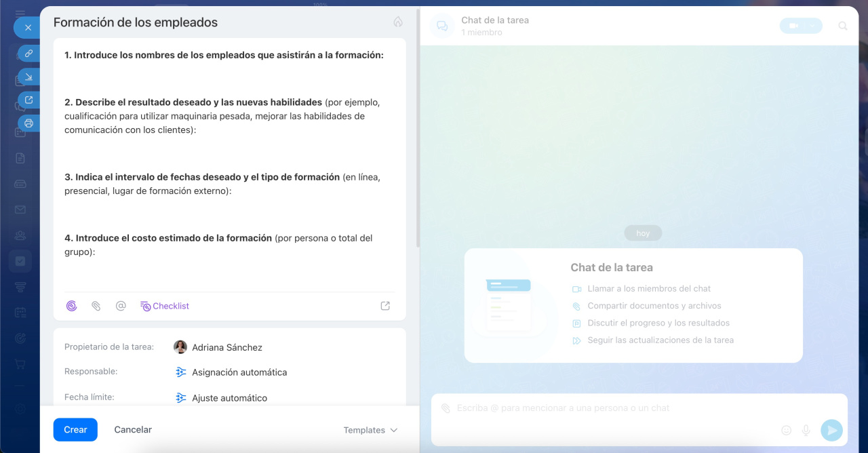The image size is (868, 453).
Task: Attach a file with the paperclip icon
Action: [96, 306]
